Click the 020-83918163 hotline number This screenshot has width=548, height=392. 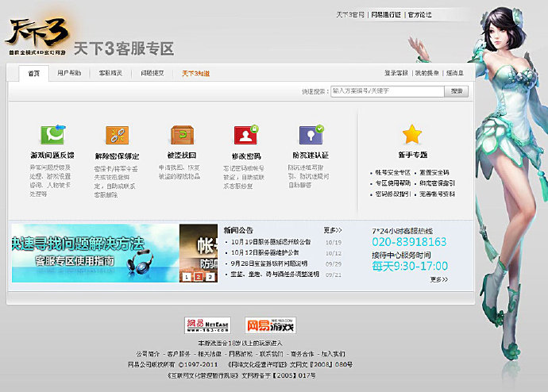409,242
